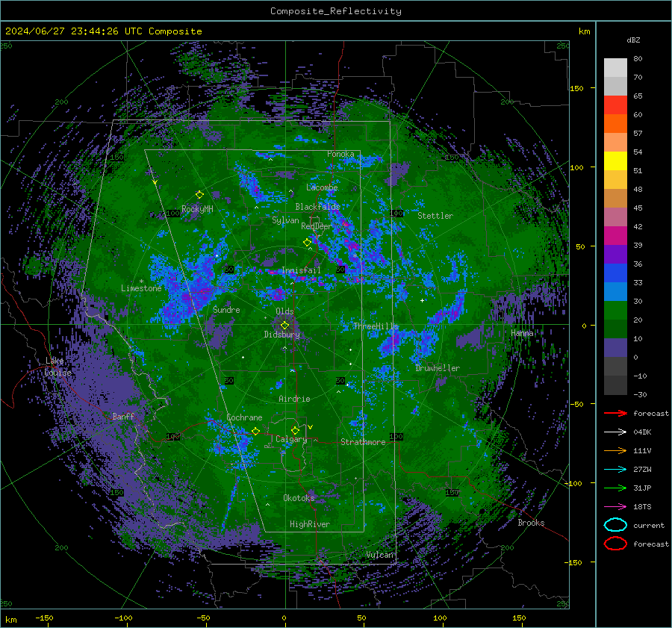Screen dimensions: 672x628
Task: Select the RedDeer city label
Action: tap(317, 226)
